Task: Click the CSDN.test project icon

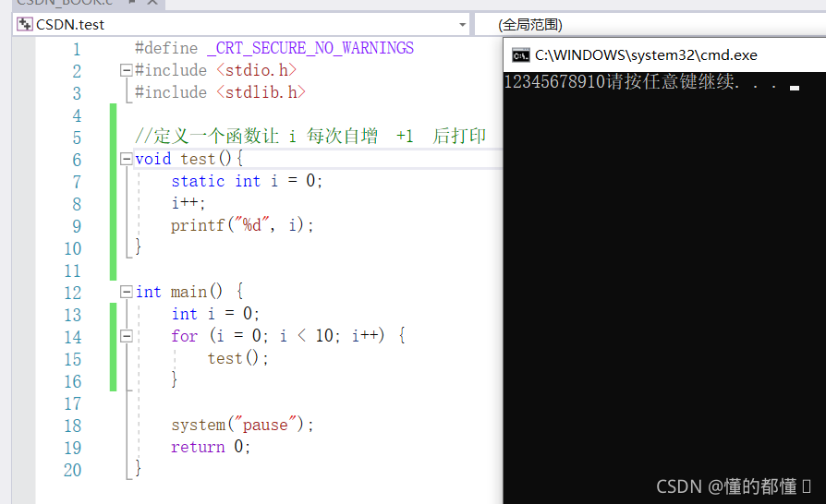Action: tap(24, 24)
